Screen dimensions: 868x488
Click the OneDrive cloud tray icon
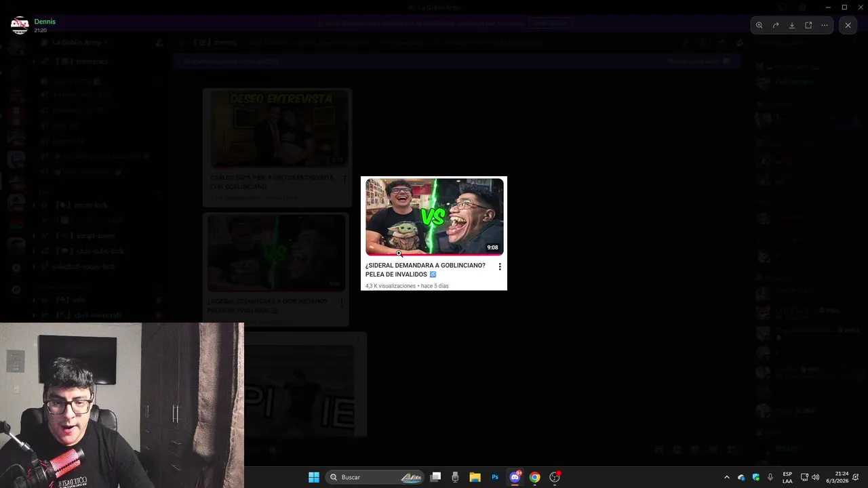[x=741, y=477]
